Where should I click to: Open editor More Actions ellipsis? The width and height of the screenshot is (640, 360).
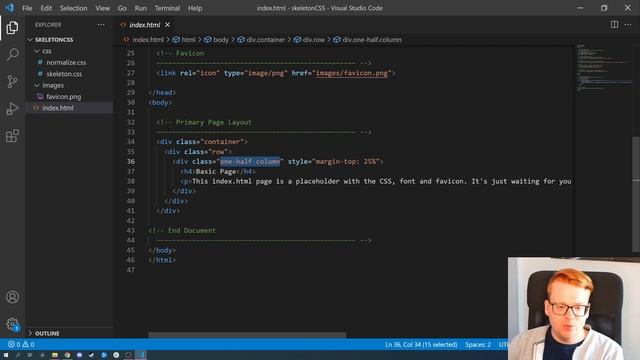click(x=628, y=24)
